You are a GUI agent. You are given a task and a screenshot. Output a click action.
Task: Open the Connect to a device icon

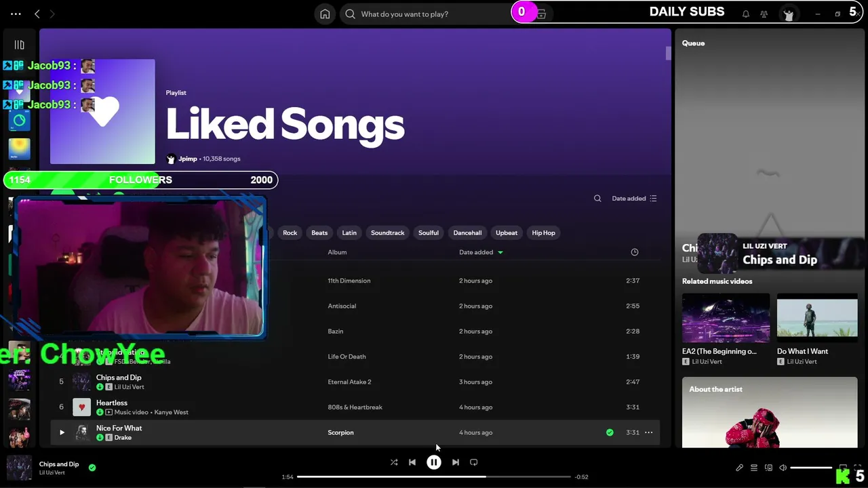click(768, 468)
